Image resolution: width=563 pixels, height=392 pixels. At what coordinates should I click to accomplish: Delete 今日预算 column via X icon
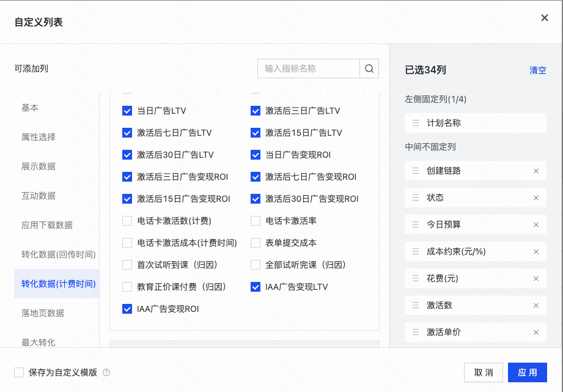point(536,225)
